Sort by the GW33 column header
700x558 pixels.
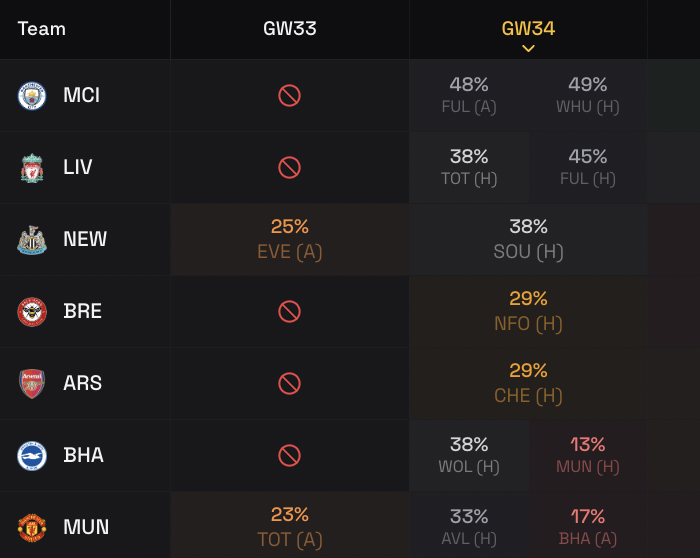289,29
